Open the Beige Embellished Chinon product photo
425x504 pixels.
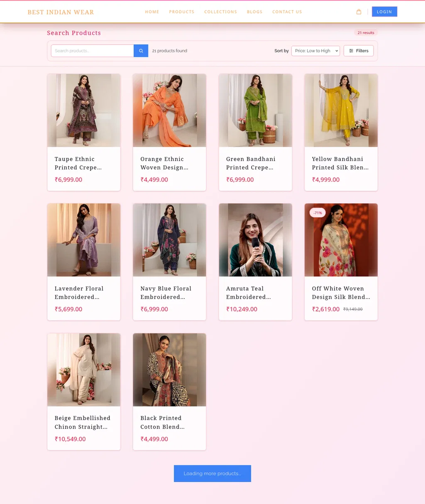click(x=84, y=370)
